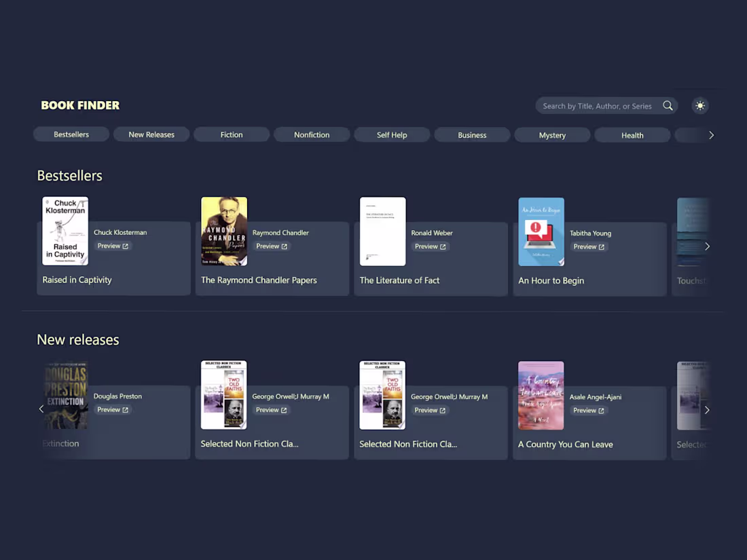747x560 pixels.
Task: Click the An Hour to Begin cover thumbnail
Action: (x=541, y=231)
